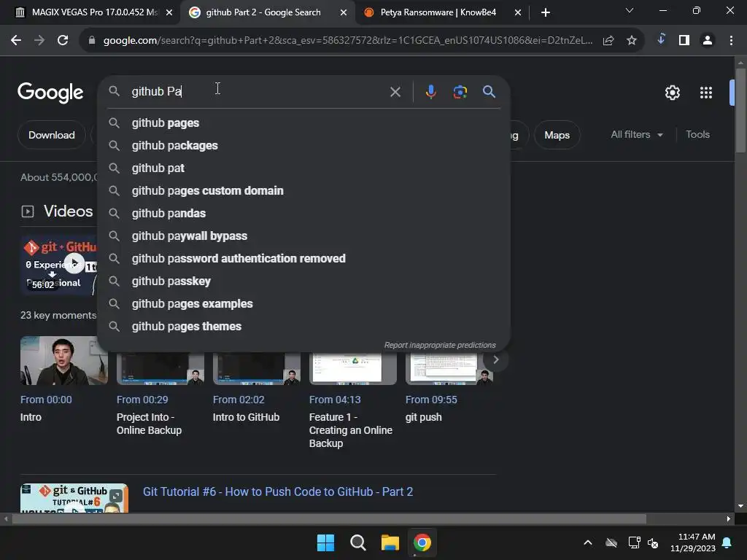
Task: Open Google quick settings gear
Action: click(x=672, y=93)
